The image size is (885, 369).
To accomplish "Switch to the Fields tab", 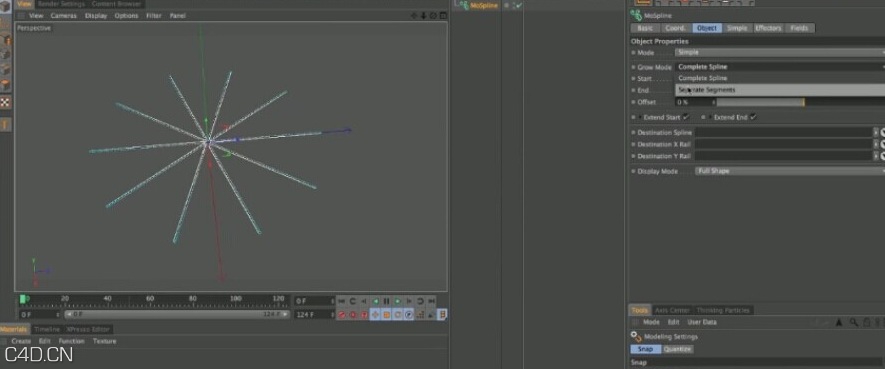I will tap(799, 28).
